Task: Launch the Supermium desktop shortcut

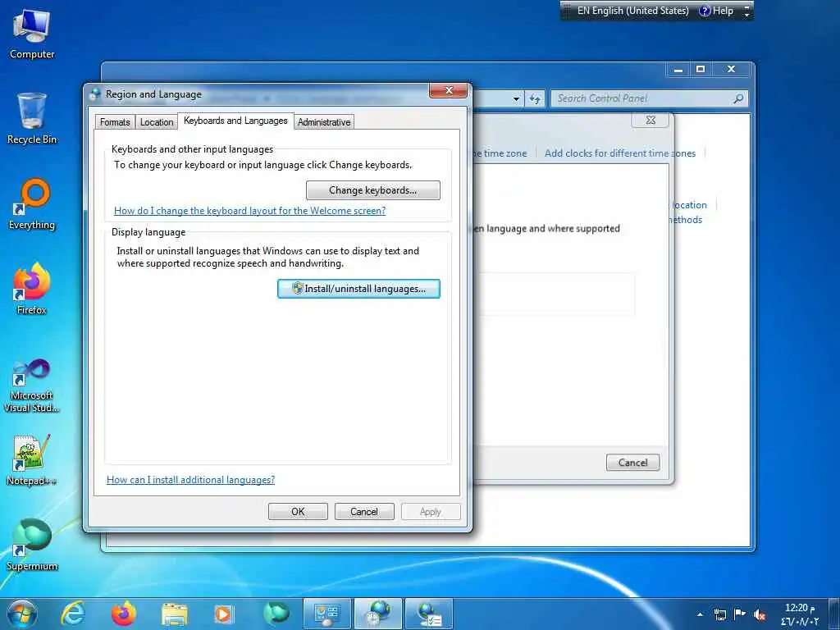Action: [32, 546]
